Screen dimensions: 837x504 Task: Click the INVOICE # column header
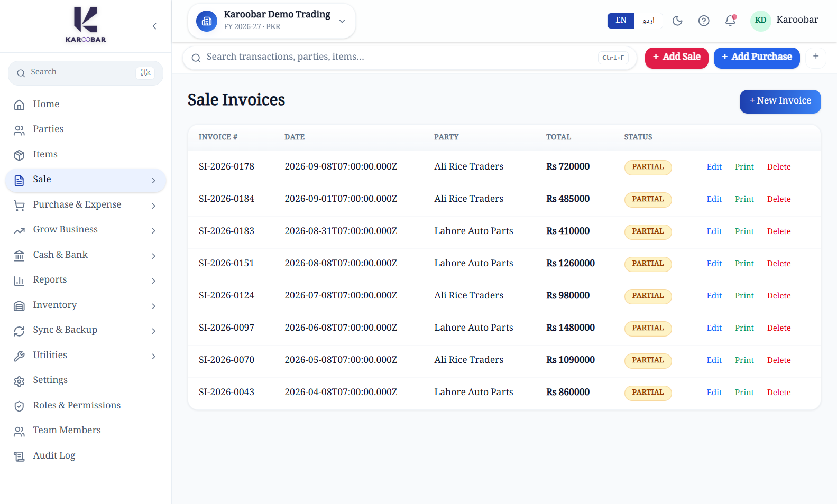pyautogui.click(x=218, y=137)
